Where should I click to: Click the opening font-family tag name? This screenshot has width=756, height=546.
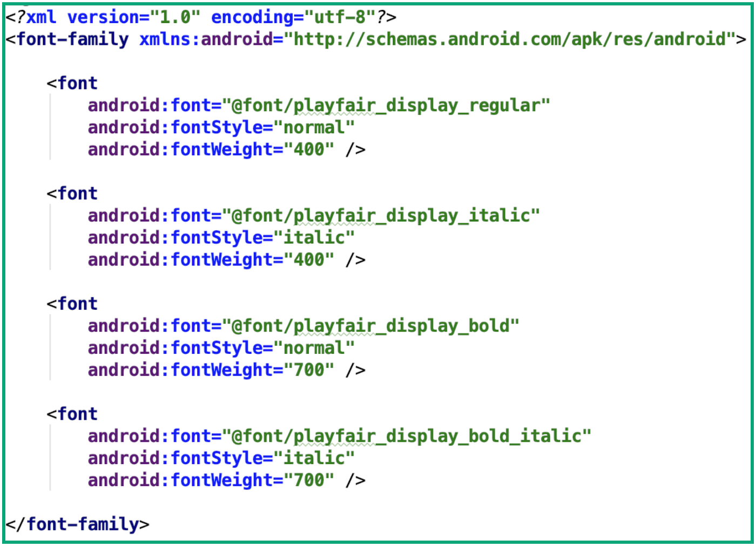click(72, 39)
